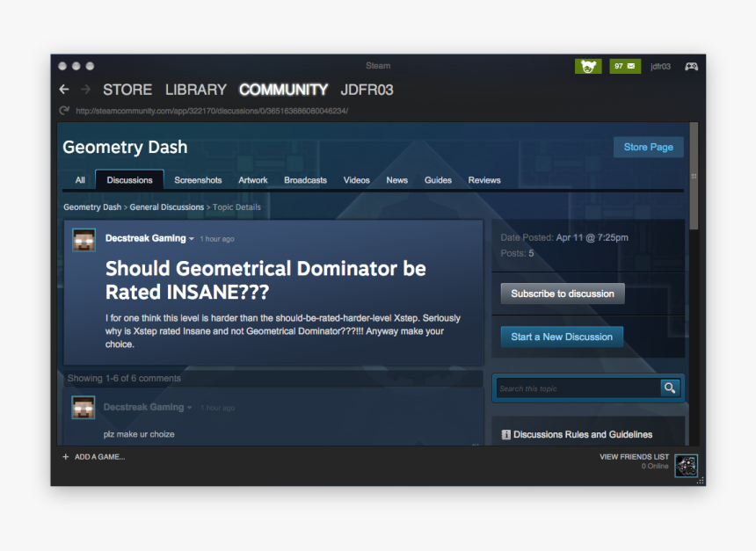Open the friends list avatar thumbnail
756x551 pixels.
[x=686, y=466]
